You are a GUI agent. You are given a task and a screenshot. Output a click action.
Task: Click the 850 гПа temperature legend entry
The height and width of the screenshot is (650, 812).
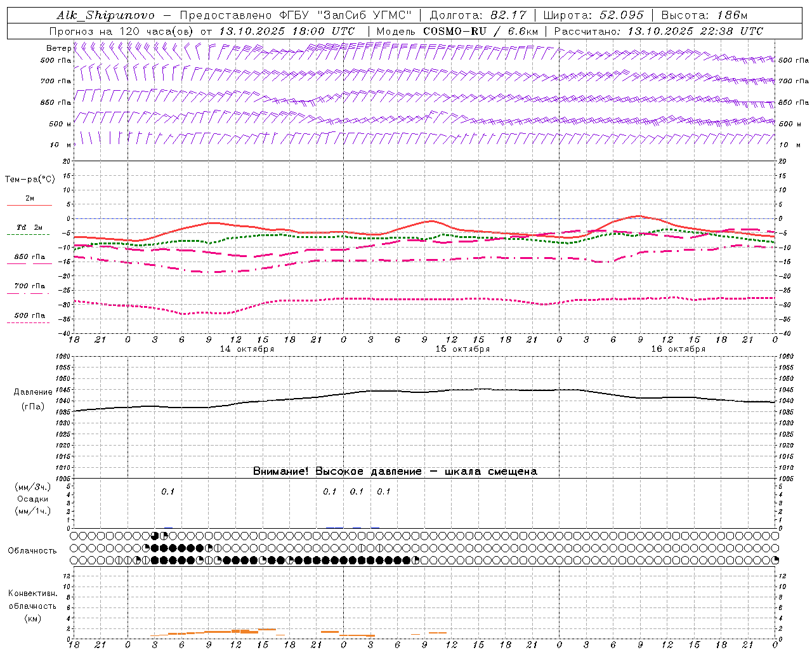click(x=30, y=257)
